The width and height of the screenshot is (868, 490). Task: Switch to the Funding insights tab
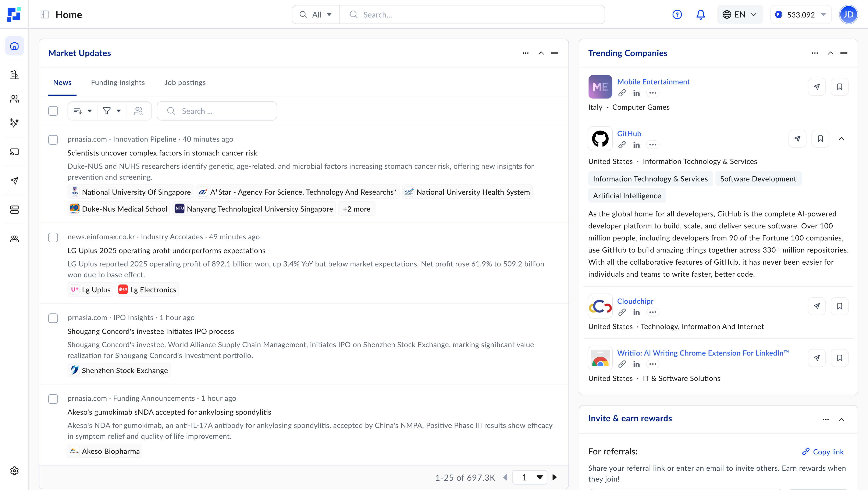118,82
